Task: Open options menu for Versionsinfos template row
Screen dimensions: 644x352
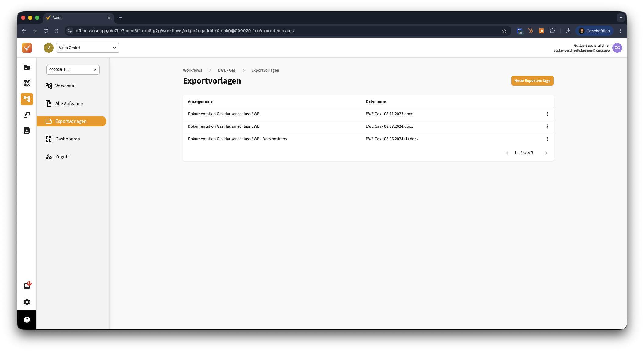Action: (547, 139)
